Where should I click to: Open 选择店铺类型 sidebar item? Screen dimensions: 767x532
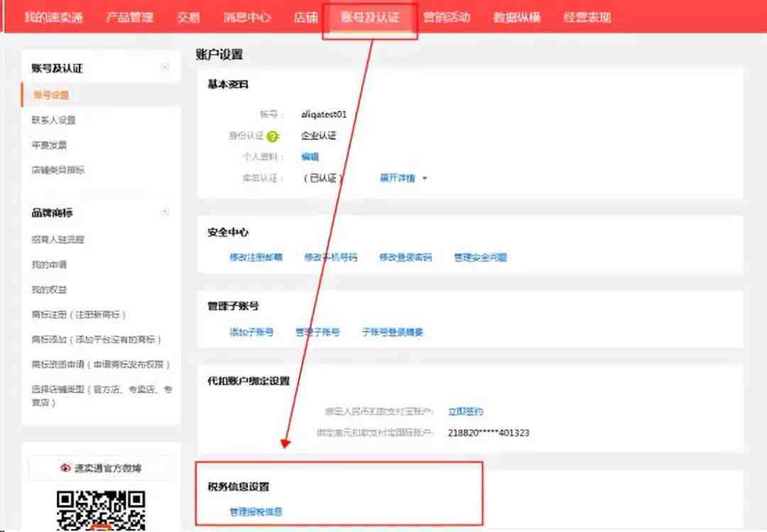[x=102, y=396]
